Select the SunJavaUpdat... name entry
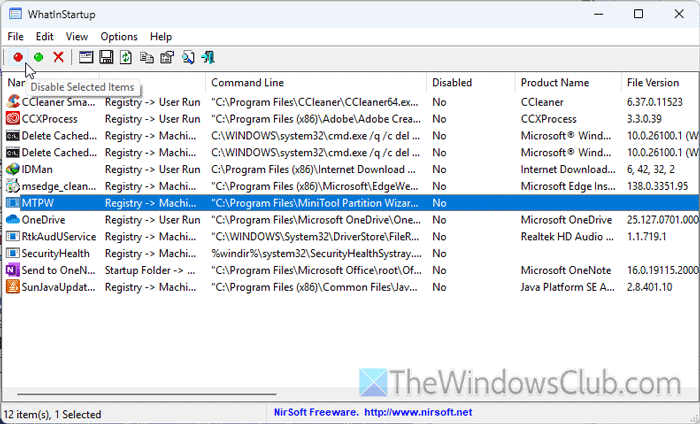Screen dimensions: 700x424 [58, 287]
